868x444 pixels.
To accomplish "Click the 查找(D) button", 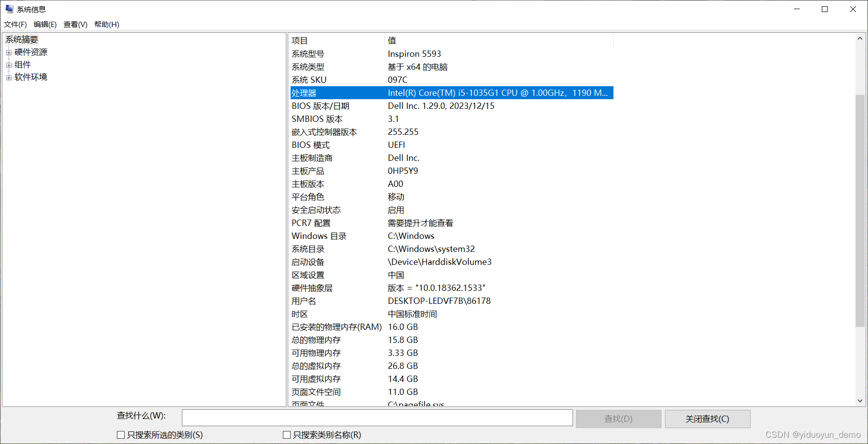I will click(x=618, y=419).
